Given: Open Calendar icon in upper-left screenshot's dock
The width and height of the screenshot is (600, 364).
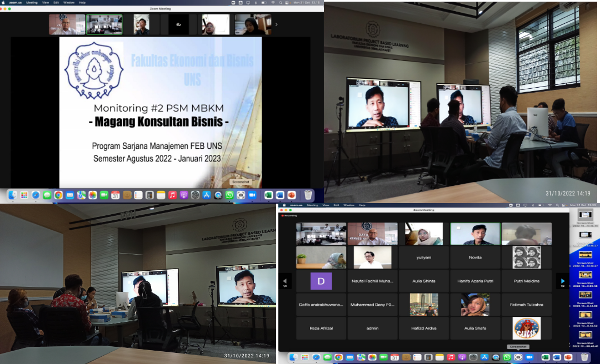Looking at the screenshot, I should click(x=116, y=195).
